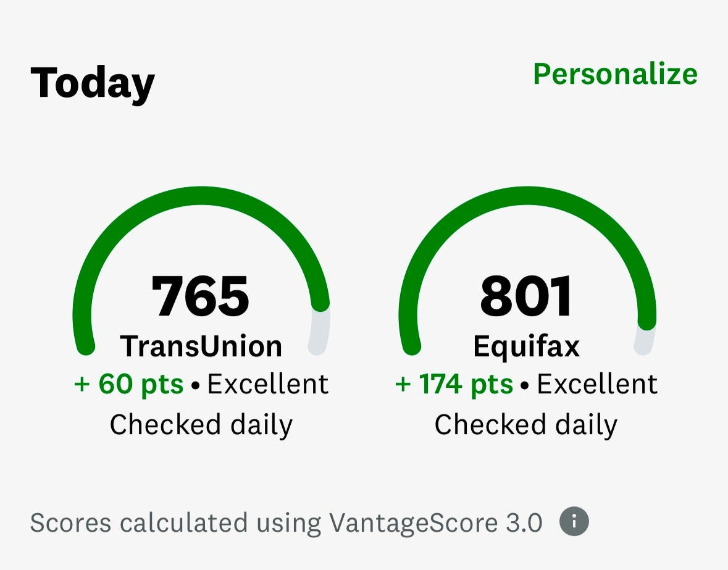Image resolution: width=728 pixels, height=570 pixels.
Task: Tap the Excellent rating under Equifax
Action: click(596, 384)
